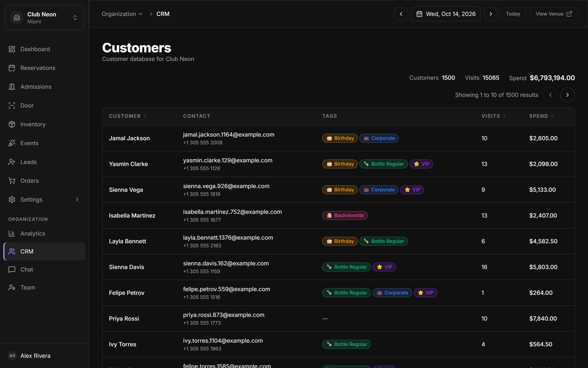Go to previous day arrow
The image size is (588, 368).
pos(401,14)
